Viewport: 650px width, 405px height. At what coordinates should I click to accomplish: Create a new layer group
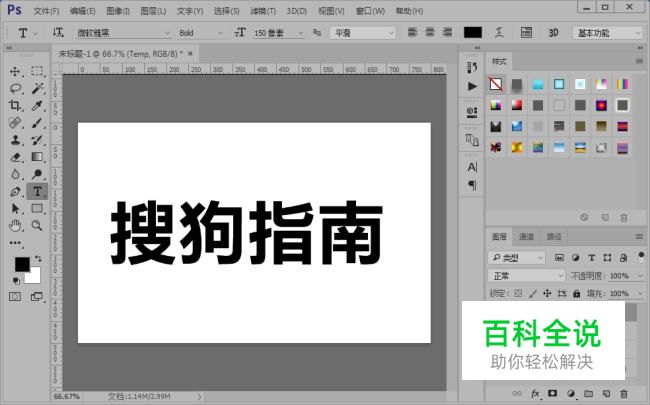tap(588, 393)
